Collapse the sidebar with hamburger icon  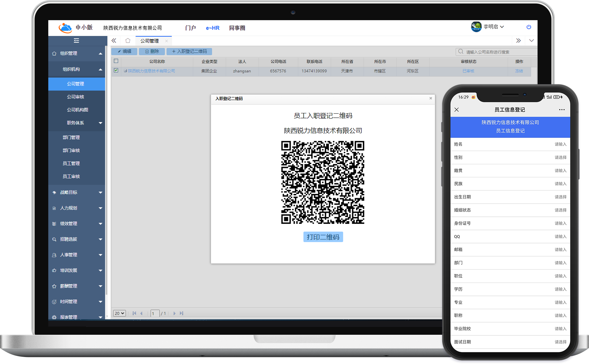pyautogui.click(x=76, y=40)
